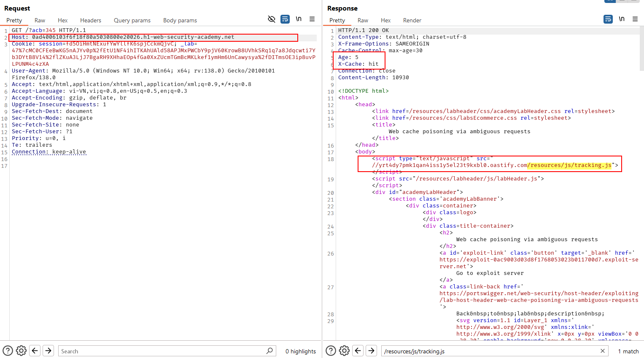
Task: Click the Host header line in Request
Action: tap(123, 37)
